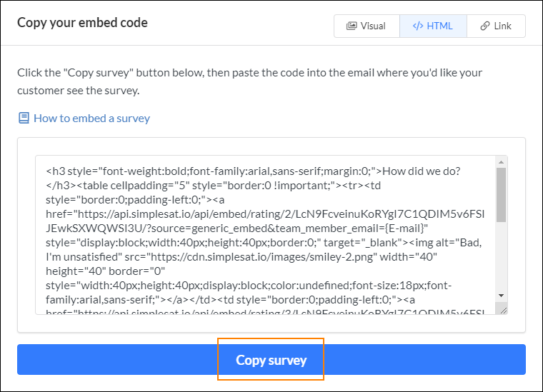
Task: Click the code box scroll up arrow
Action: pyautogui.click(x=501, y=161)
